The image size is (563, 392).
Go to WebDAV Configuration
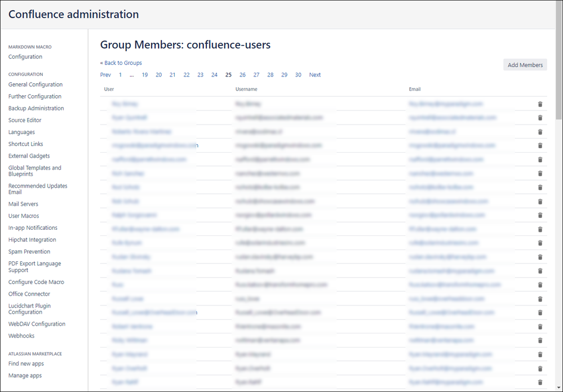[x=37, y=324]
